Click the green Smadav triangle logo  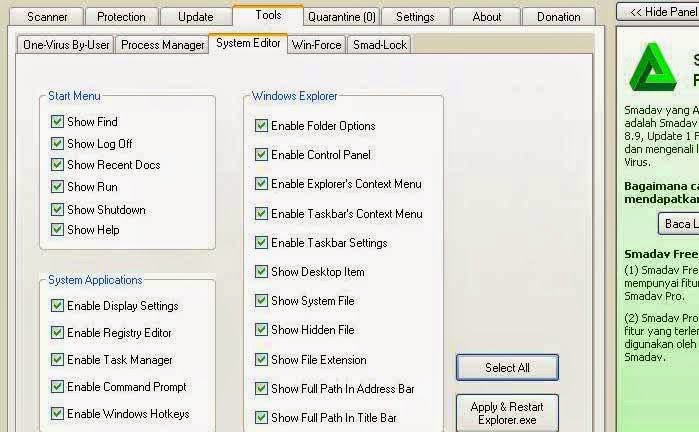click(x=653, y=67)
